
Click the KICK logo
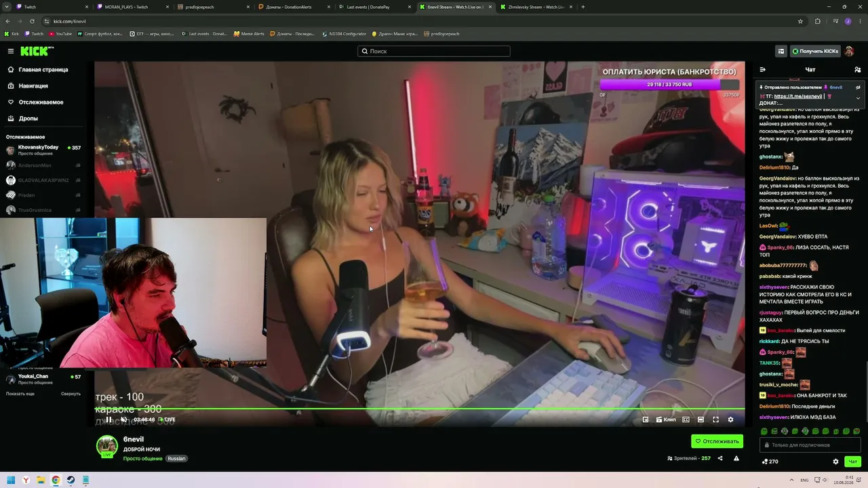37,51
